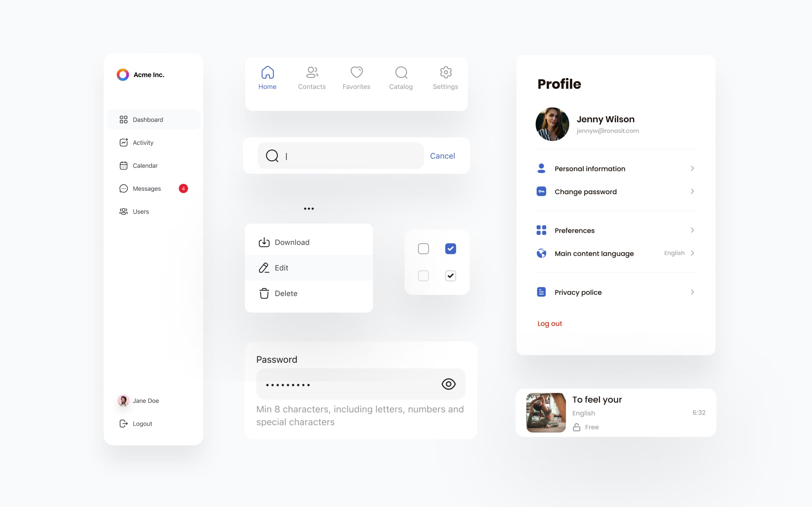Toggle the checked blue checkbox on
This screenshot has height=507, width=812.
451,248
